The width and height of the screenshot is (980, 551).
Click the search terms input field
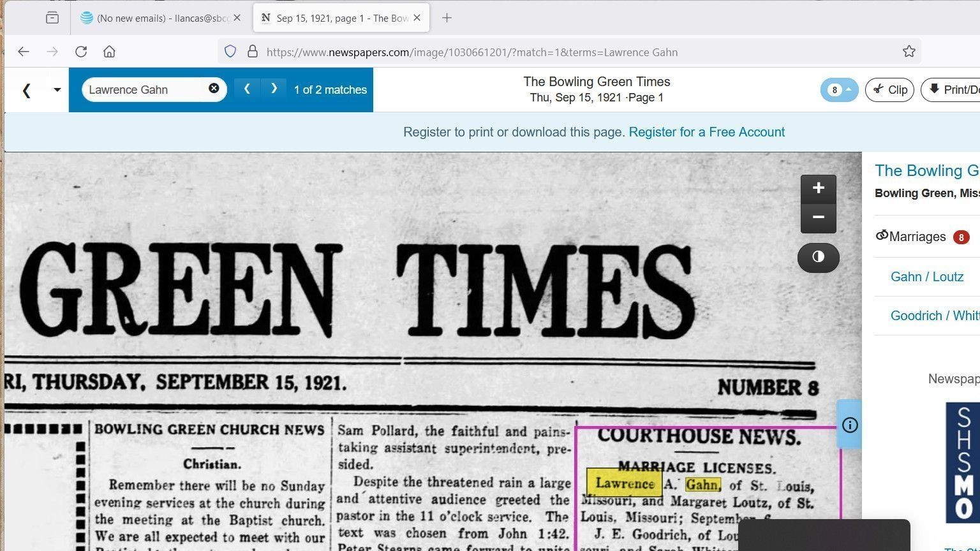147,90
